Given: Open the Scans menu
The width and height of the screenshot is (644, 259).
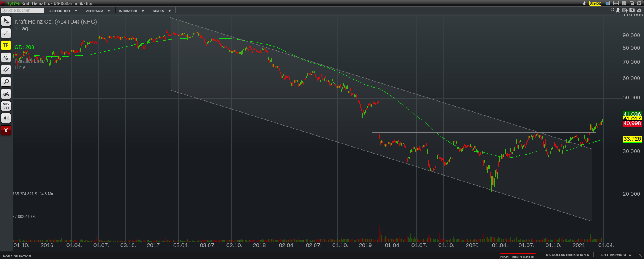Looking at the screenshot, I should (x=161, y=11).
